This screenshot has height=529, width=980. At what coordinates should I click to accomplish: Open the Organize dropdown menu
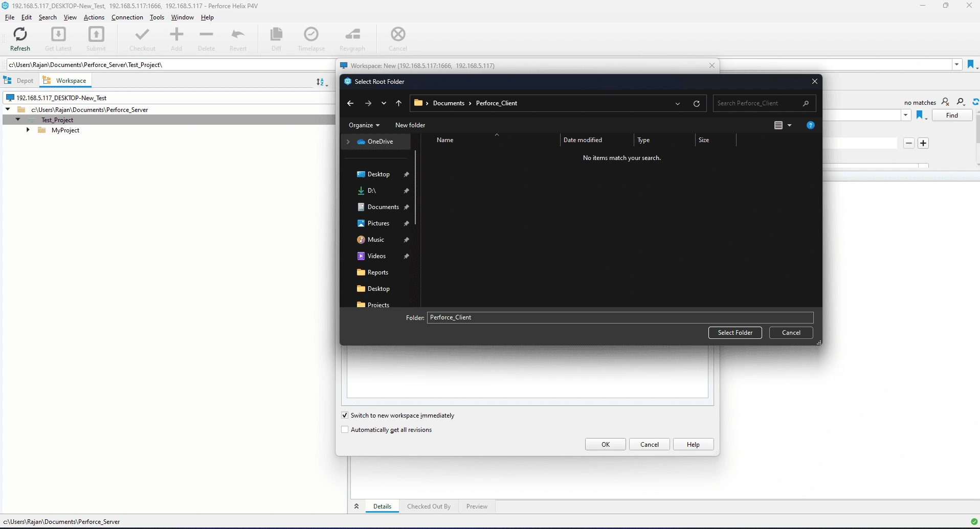pyautogui.click(x=364, y=125)
